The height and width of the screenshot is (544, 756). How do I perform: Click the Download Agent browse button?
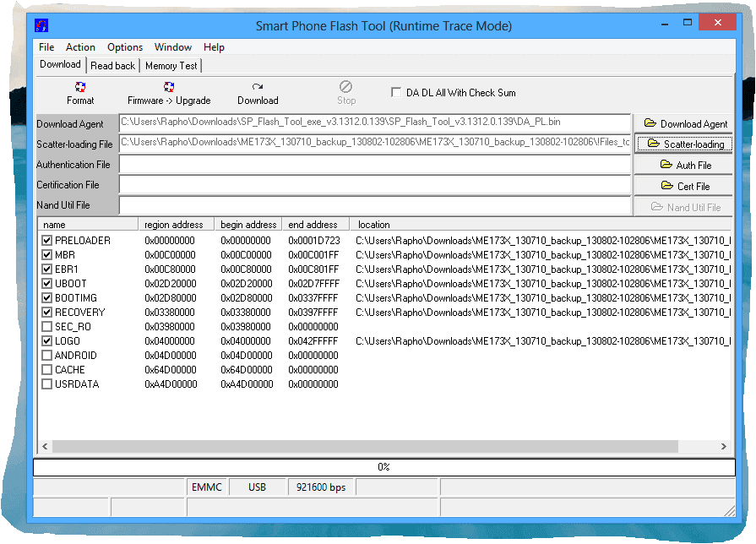point(685,124)
